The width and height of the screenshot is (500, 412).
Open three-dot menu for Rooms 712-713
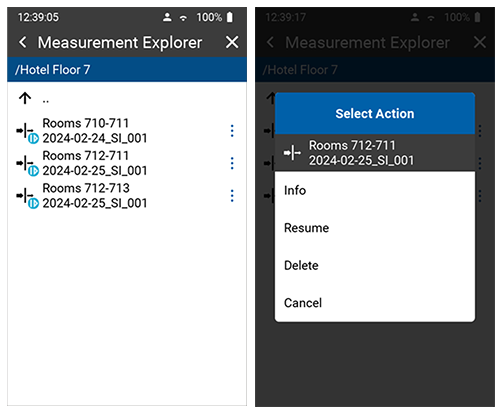click(x=232, y=196)
